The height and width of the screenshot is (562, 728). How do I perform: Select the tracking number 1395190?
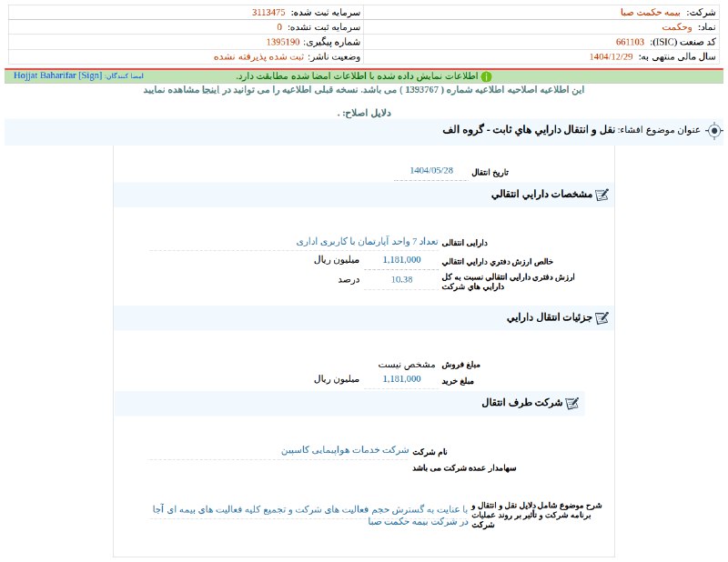tap(283, 42)
